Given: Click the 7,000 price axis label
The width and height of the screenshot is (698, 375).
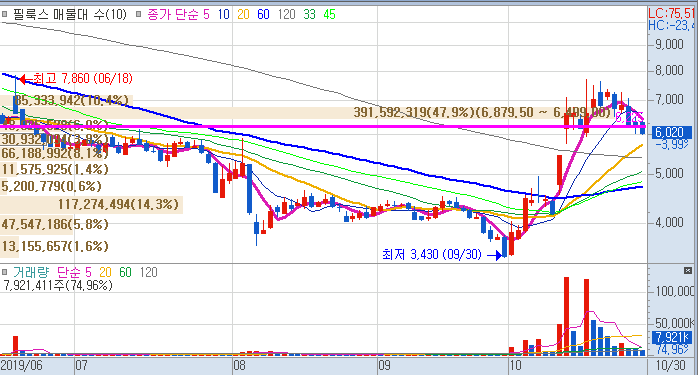Looking at the screenshot, I should (x=669, y=99).
